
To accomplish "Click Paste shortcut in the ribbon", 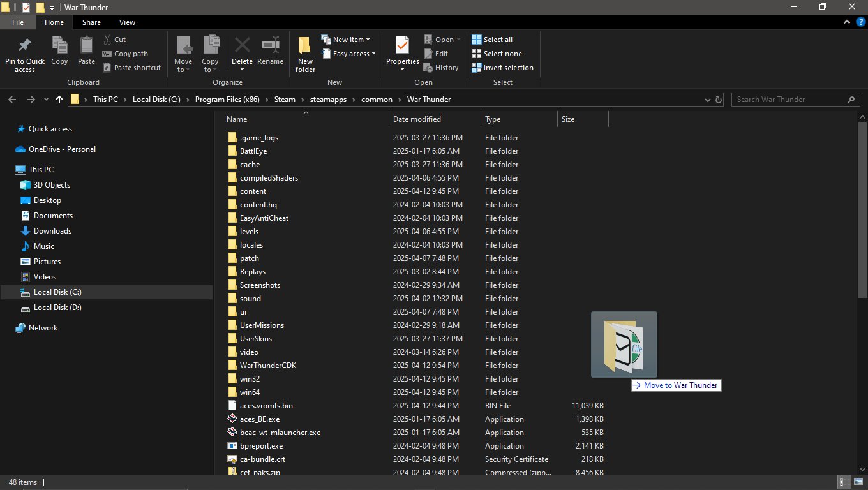I will [x=132, y=68].
